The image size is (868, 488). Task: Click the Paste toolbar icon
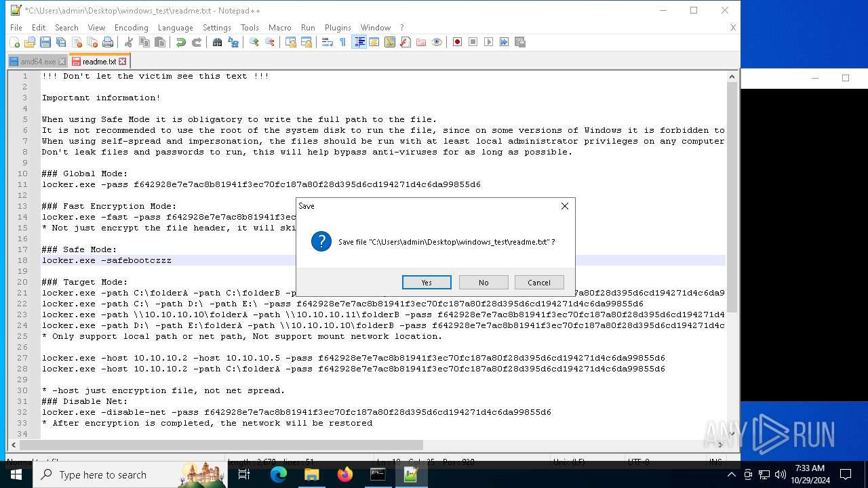(x=160, y=42)
